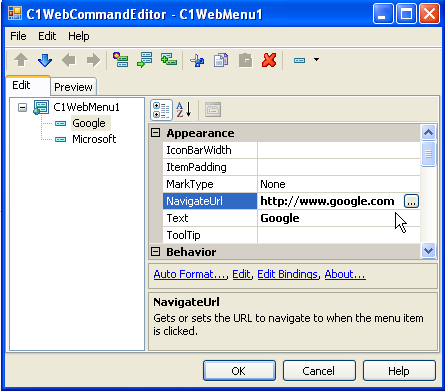
Task: Select the Text property name
Action: [210, 218]
